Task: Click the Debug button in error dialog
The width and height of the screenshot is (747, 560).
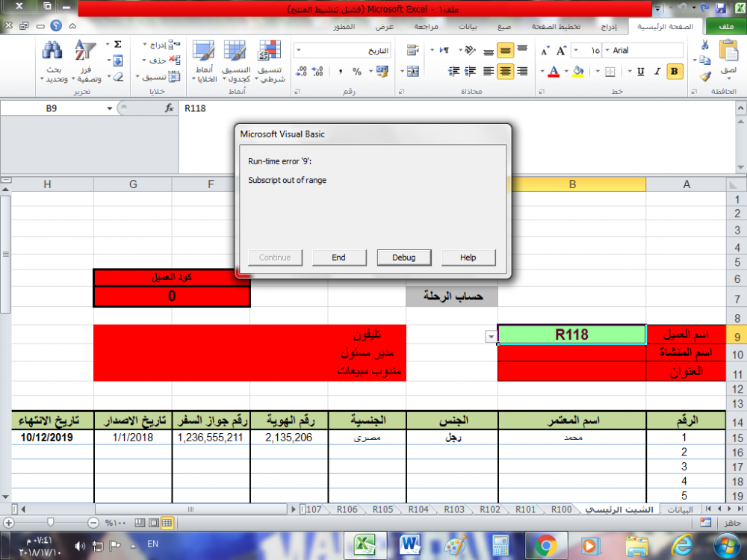Action: 404,257
